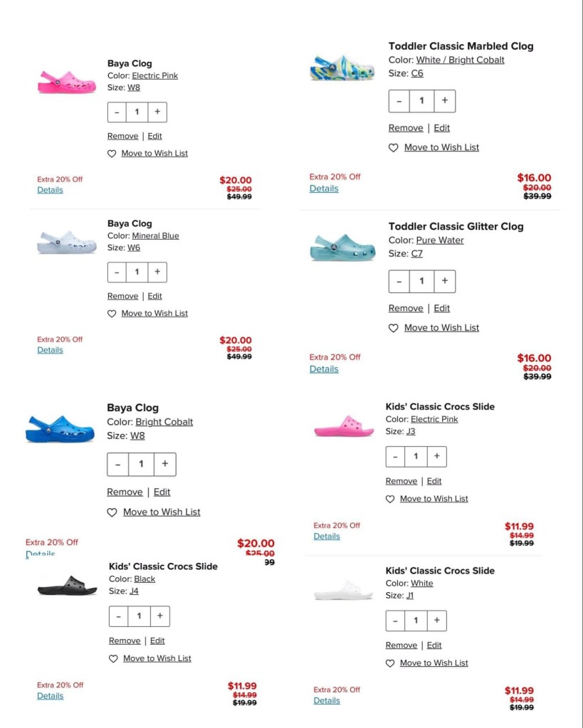The width and height of the screenshot is (583, 728).
Task: Increase quantity of Mineral Blue Baya Clog
Action: tap(157, 272)
